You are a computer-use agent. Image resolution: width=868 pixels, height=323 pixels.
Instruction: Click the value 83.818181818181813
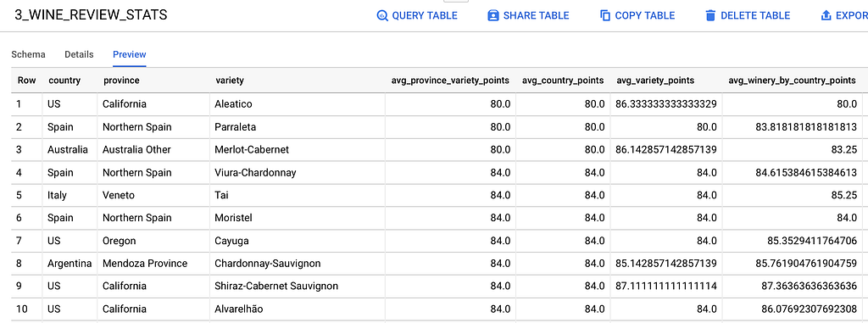tap(806, 127)
